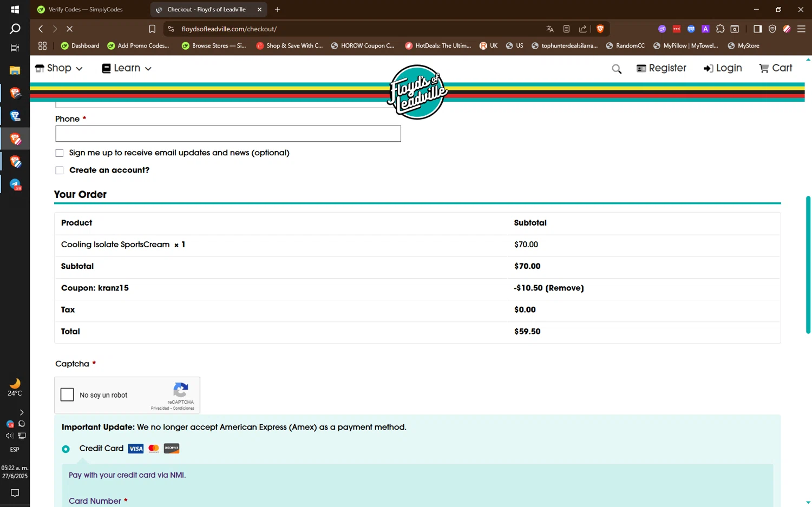This screenshot has height=507, width=812.
Task: Close the Checkout Floyd's of Leadville tab
Action: 259,10
